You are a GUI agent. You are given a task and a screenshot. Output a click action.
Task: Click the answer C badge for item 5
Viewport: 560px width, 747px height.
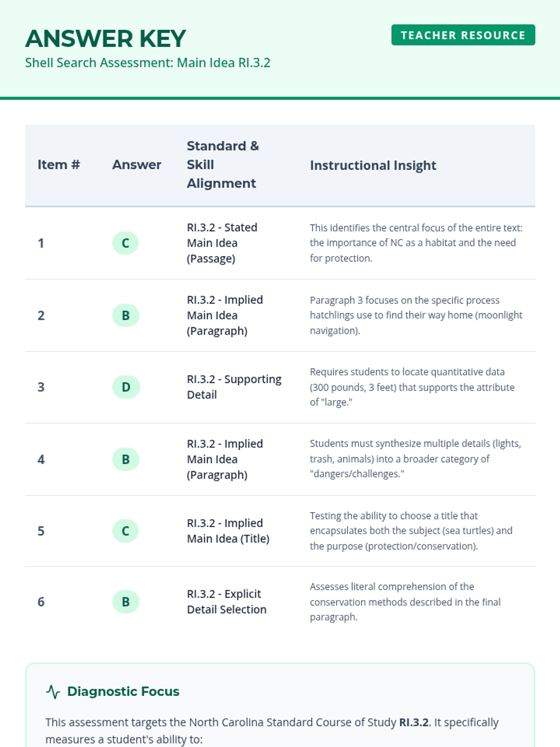coord(126,531)
